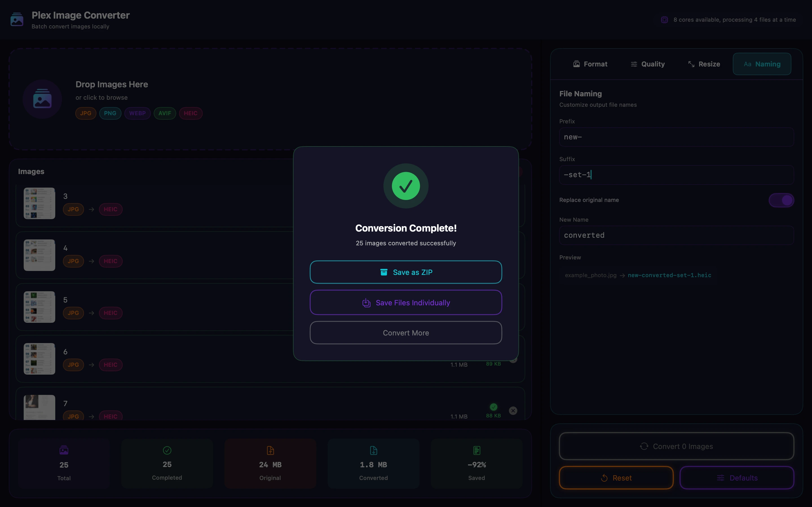
Task: Click the Completed stat checkmark icon
Action: 167,450
